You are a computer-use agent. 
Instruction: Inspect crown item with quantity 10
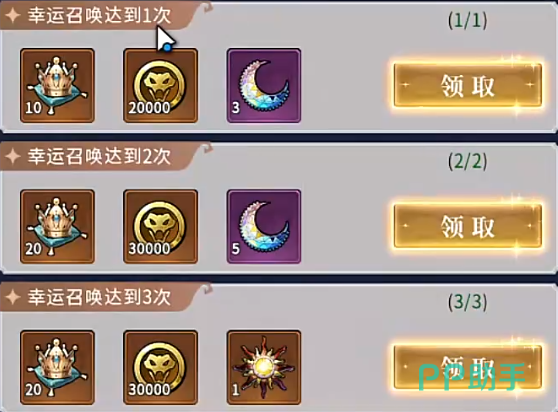coord(57,86)
